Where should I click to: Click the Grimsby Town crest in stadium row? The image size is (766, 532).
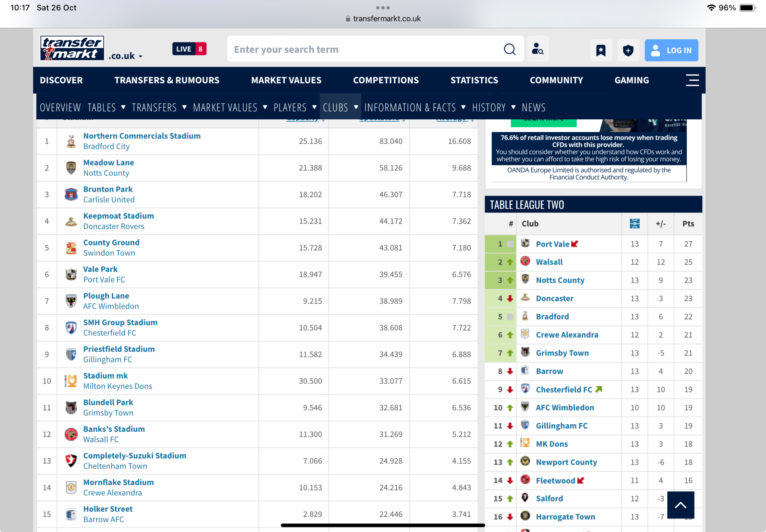[x=71, y=408]
